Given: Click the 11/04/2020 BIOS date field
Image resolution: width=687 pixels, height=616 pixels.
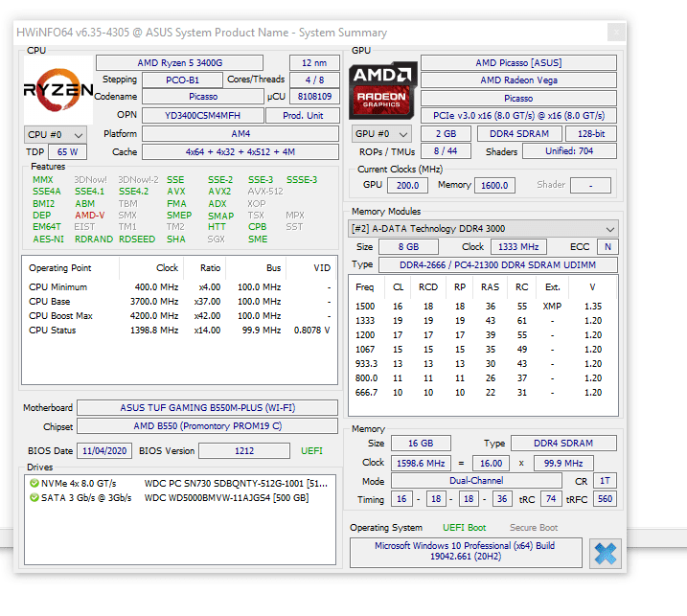Looking at the screenshot, I should point(104,451).
